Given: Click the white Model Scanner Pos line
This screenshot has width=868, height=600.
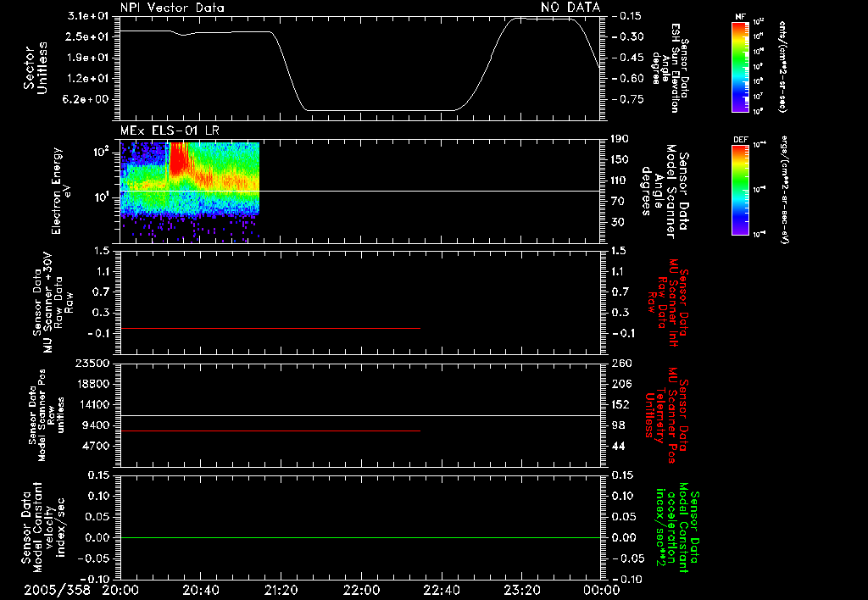Looking at the screenshot, I should pyautogui.click(x=359, y=416).
